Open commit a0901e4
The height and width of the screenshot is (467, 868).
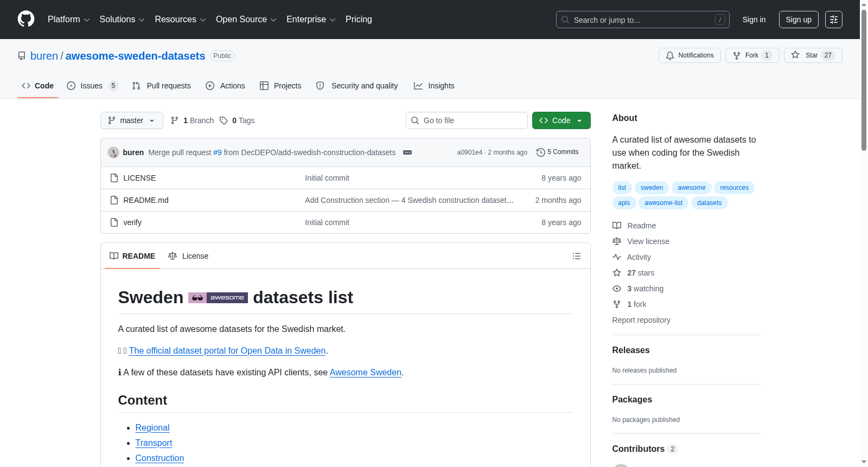tap(470, 152)
